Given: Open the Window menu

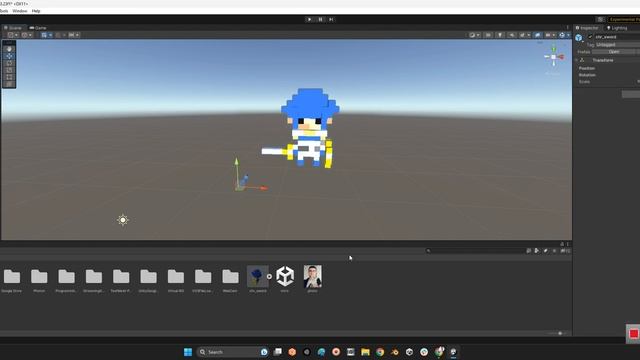Looking at the screenshot, I should pos(20,11).
